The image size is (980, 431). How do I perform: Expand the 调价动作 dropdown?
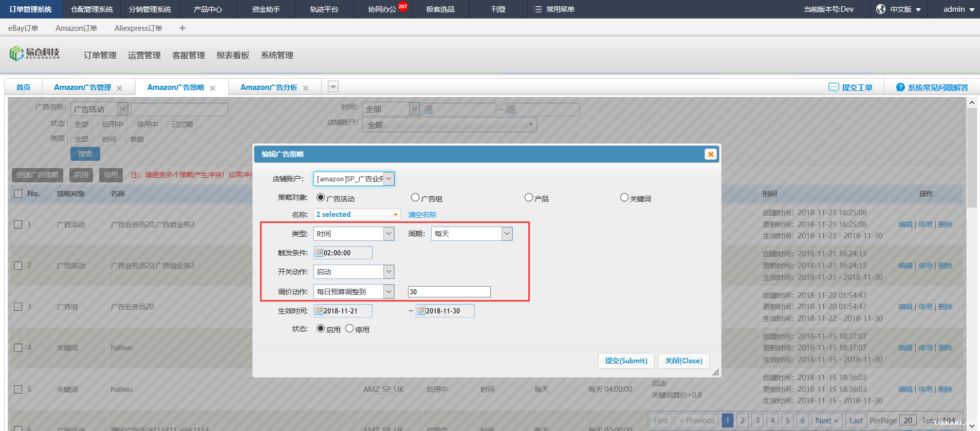coord(389,292)
